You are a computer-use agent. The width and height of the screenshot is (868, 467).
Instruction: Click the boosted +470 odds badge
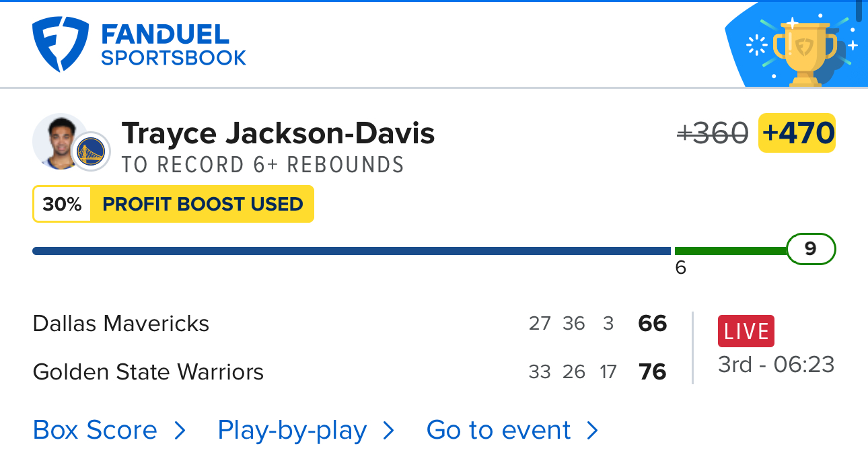tap(797, 133)
